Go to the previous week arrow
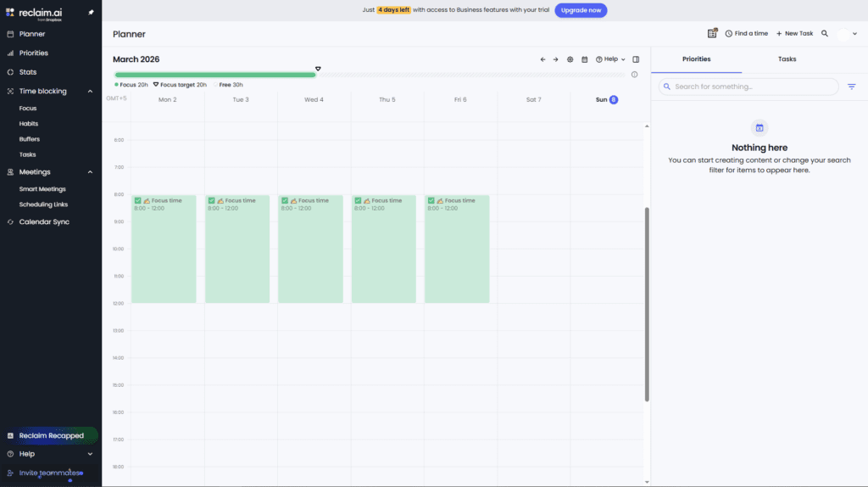The height and width of the screenshot is (487, 868). (542, 59)
